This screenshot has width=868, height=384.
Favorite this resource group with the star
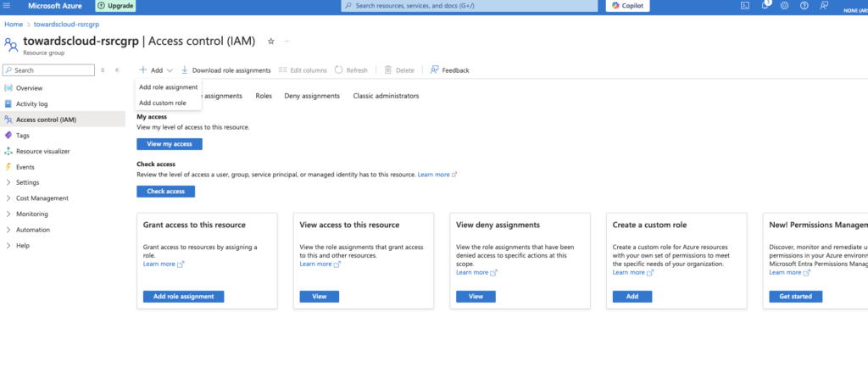[270, 41]
